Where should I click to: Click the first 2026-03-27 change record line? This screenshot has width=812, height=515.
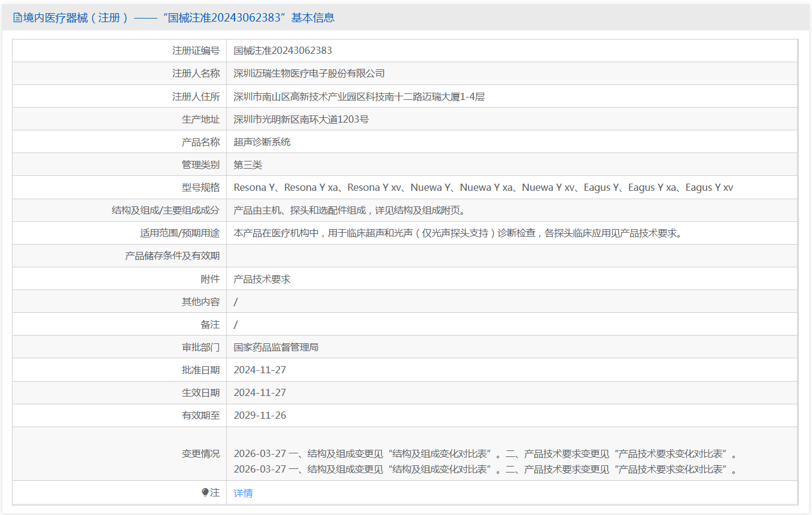[485, 453]
